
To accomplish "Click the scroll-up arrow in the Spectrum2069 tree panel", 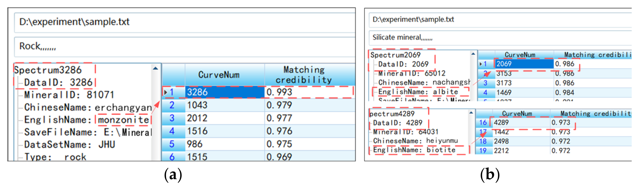I will click(473, 54).
